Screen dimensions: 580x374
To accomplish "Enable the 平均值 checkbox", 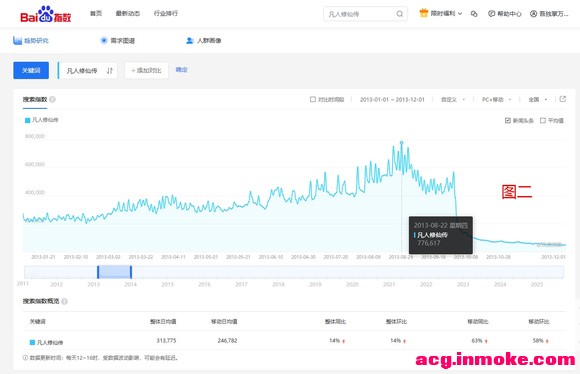I will tap(543, 121).
